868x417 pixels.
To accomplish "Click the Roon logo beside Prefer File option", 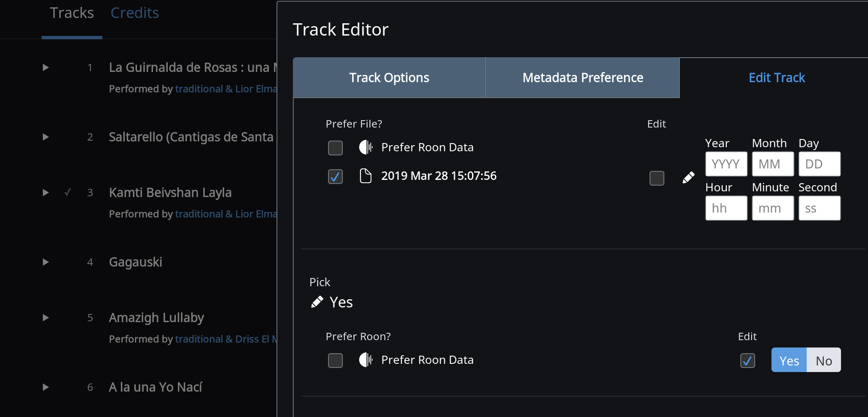I will (366, 147).
